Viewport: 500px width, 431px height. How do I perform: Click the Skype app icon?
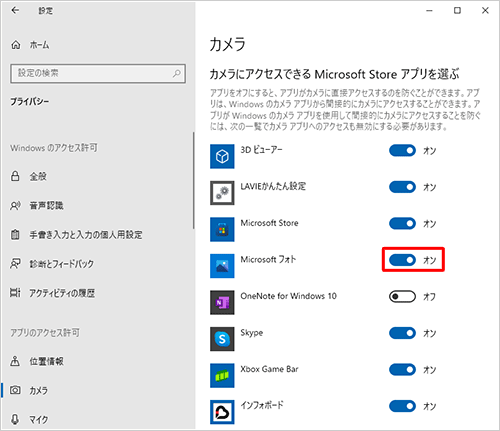[x=222, y=339]
